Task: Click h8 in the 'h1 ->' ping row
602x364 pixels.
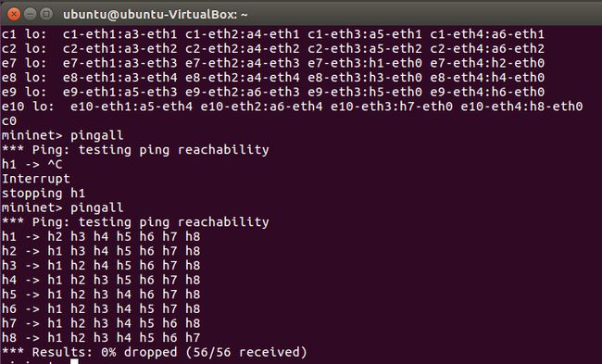Action: point(193,236)
